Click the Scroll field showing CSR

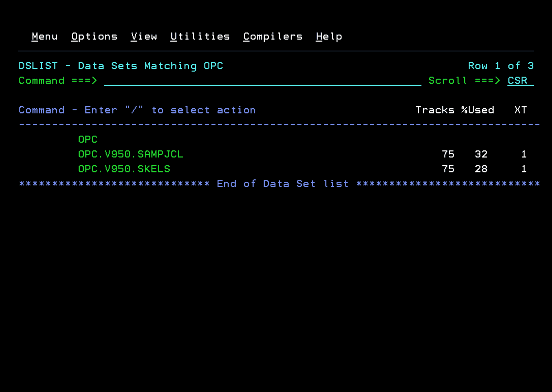click(520, 81)
